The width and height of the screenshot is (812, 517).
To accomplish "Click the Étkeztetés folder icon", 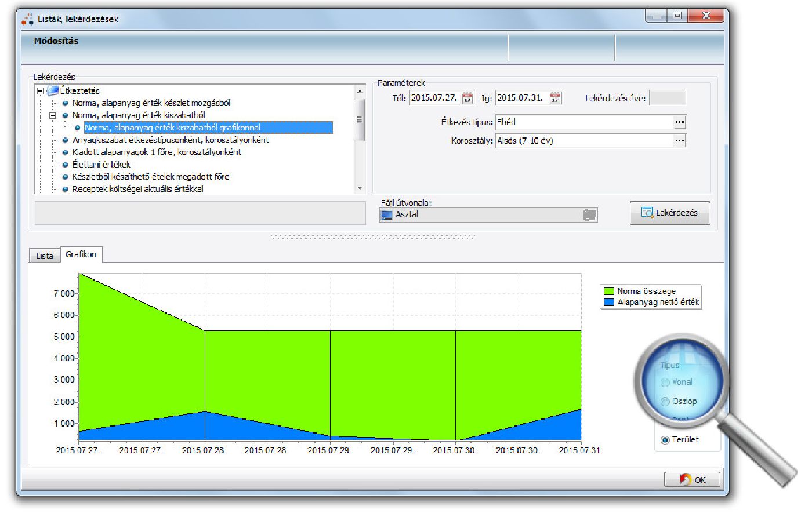I will click(53, 91).
